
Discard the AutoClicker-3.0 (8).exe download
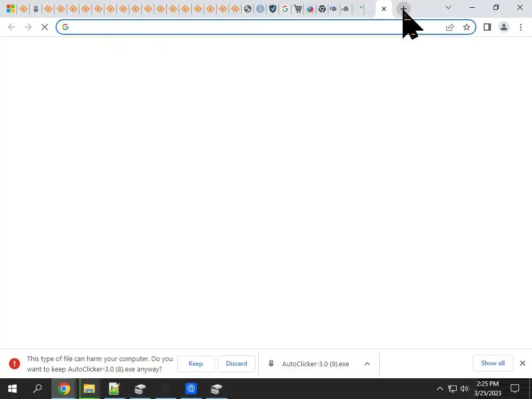point(236,364)
